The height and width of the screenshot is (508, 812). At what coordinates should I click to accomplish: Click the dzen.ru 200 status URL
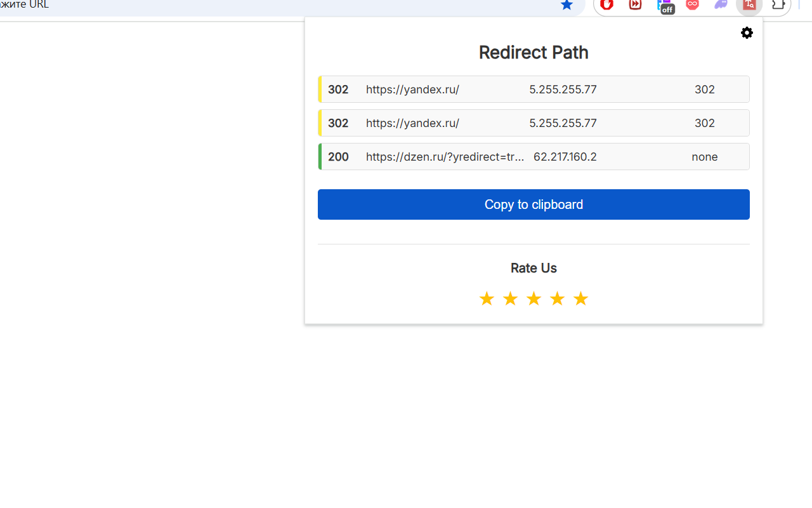445,157
